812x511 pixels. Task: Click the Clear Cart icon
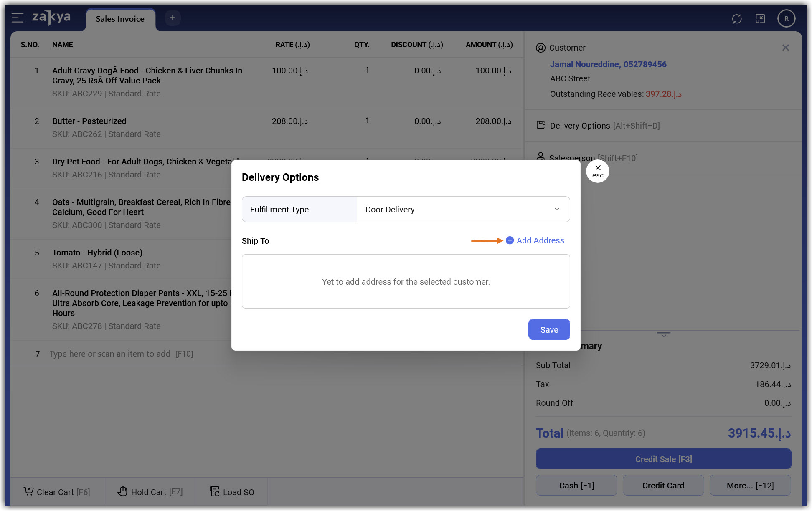pyautogui.click(x=28, y=491)
